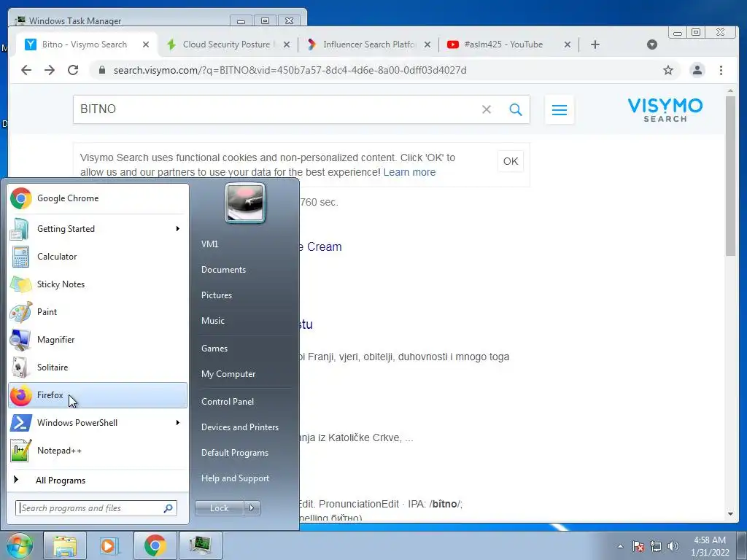Open Devices and Printers
747x560 pixels.
pos(239,427)
